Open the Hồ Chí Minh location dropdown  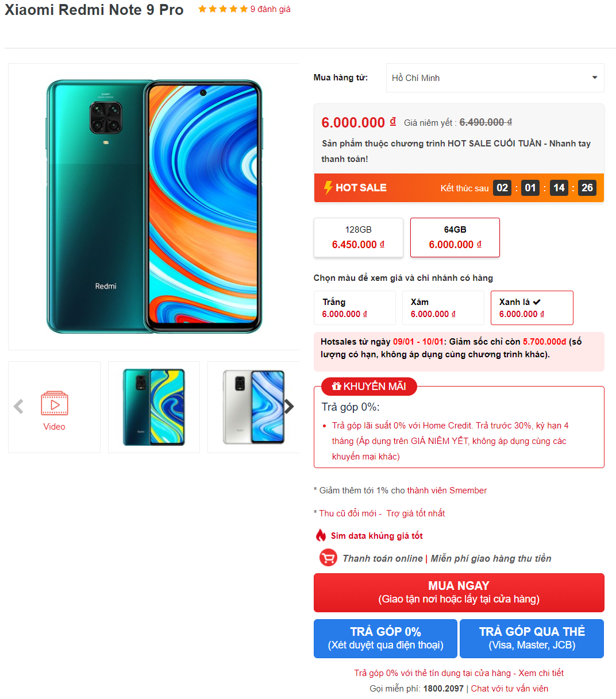tap(495, 78)
